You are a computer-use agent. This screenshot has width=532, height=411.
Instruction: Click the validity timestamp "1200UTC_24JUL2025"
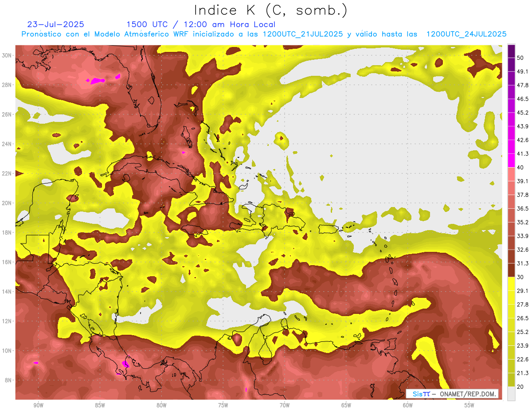click(466, 34)
